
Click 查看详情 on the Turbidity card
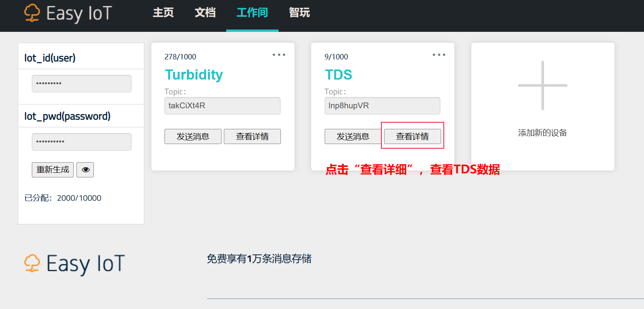[x=252, y=136]
